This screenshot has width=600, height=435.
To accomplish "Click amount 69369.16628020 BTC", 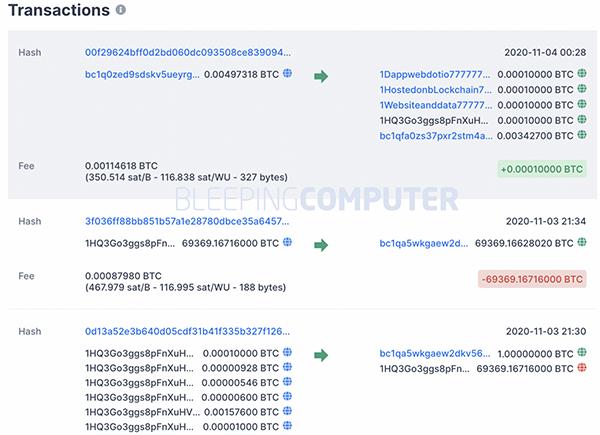I will click(x=524, y=243).
